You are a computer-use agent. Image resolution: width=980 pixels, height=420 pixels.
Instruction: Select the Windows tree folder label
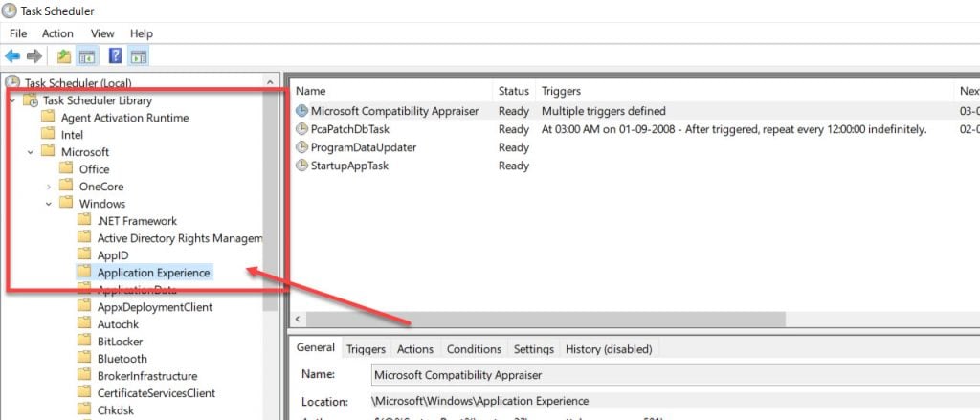[101, 204]
